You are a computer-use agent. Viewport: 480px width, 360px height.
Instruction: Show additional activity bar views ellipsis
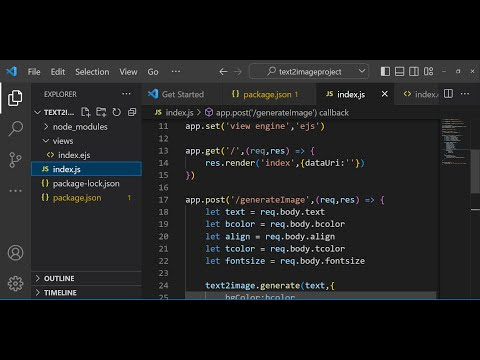click(x=15, y=191)
